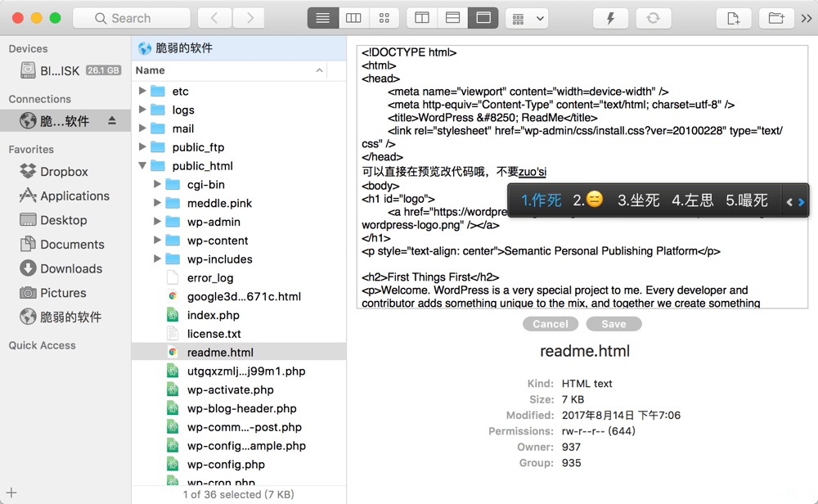Expand the wp-content folder
This screenshot has height=504, width=818.
(x=157, y=241)
